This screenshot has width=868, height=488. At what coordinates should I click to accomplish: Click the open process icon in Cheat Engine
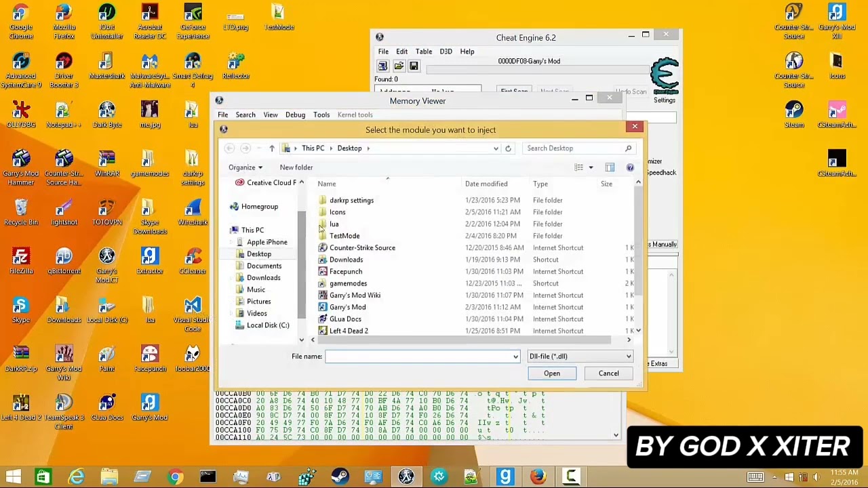(x=382, y=66)
